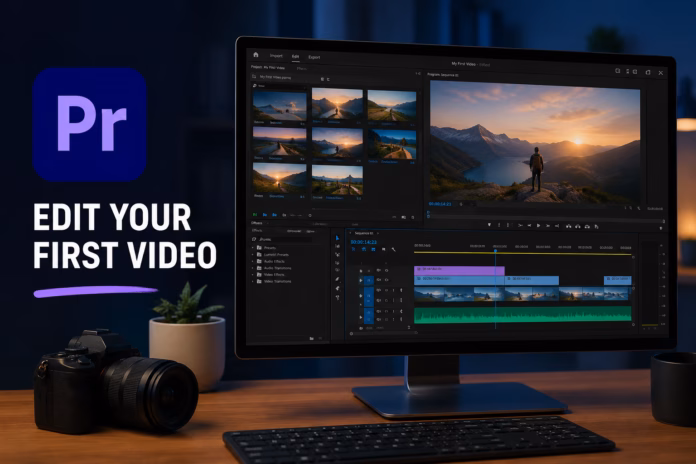Click the timeline timecode 00:00:14:23
696x464 pixels.
click(364, 242)
